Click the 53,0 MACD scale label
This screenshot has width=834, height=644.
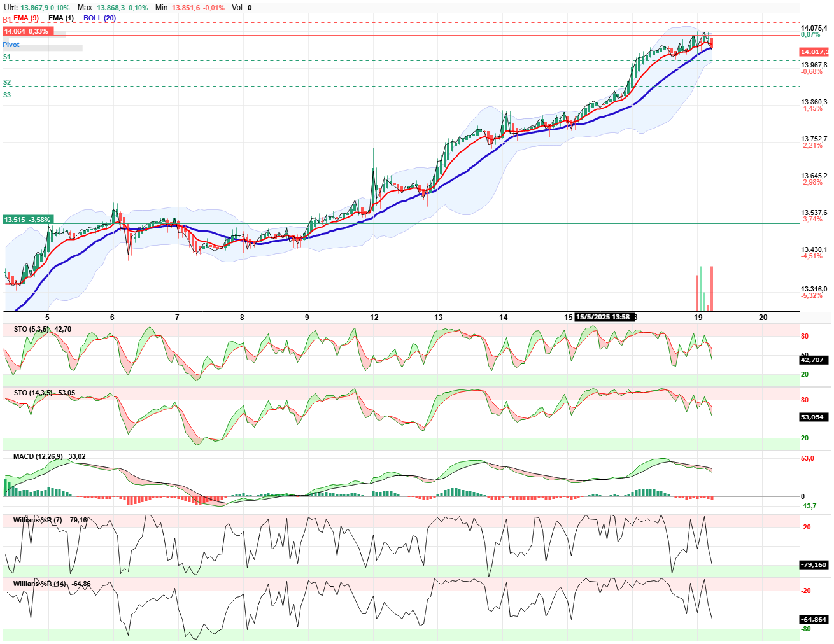coord(807,458)
